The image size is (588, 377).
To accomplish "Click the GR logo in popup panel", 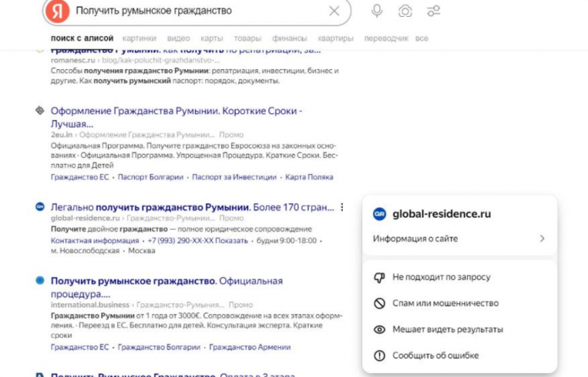I will (380, 214).
